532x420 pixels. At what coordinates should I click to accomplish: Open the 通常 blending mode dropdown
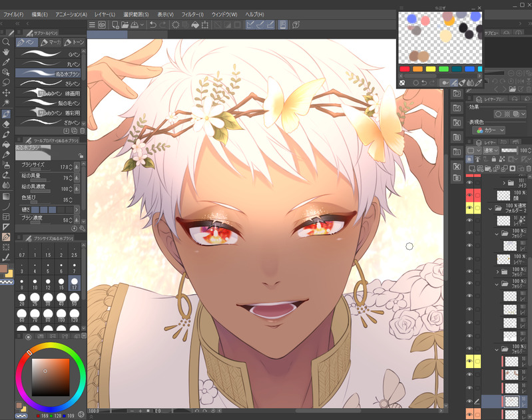pyautogui.click(x=491, y=150)
